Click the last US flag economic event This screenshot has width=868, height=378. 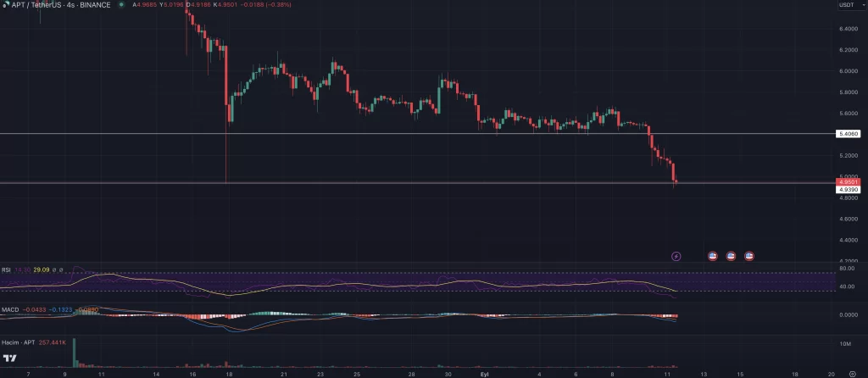[x=749, y=255]
